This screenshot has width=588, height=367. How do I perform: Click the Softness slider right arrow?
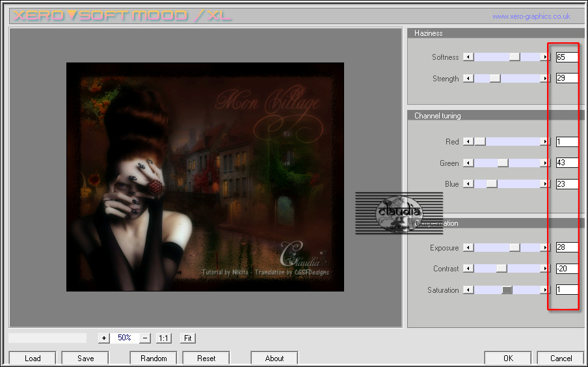[544, 57]
